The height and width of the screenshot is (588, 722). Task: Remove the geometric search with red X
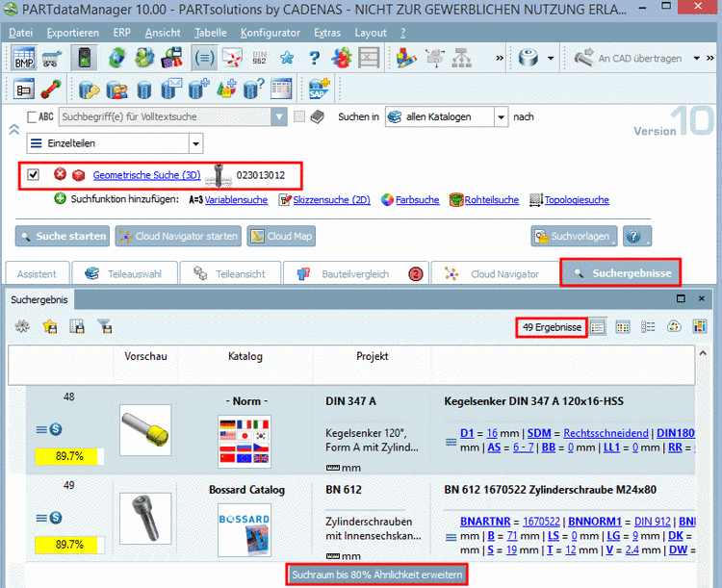pyautogui.click(x=60, y=174)
